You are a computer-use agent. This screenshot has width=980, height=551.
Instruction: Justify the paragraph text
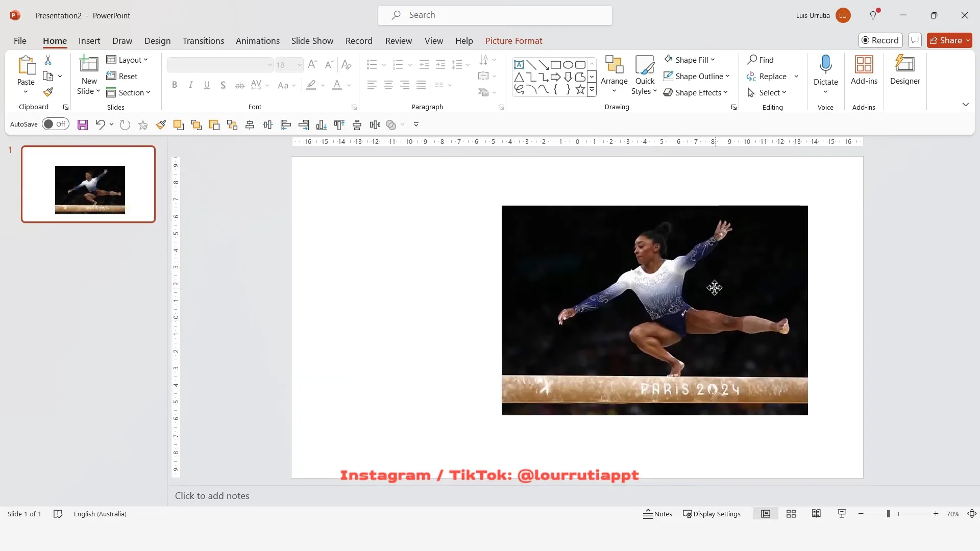(421, 85)
